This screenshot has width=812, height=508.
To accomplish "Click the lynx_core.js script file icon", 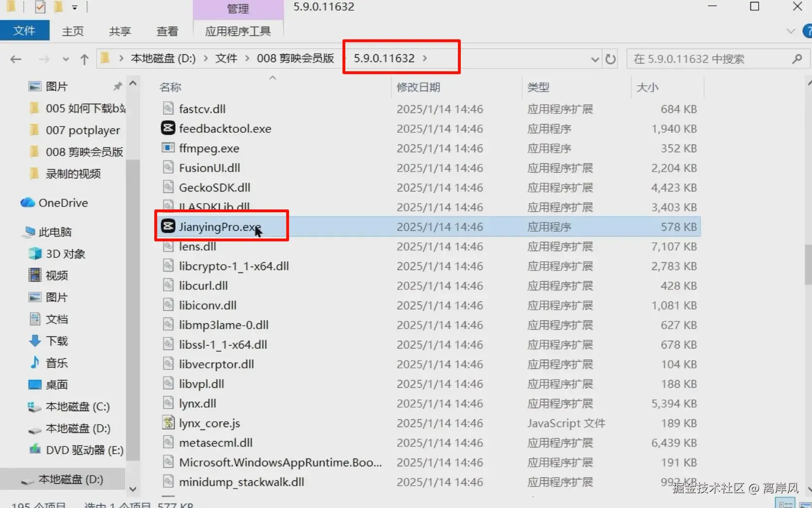I will click(x=168, y=423).
